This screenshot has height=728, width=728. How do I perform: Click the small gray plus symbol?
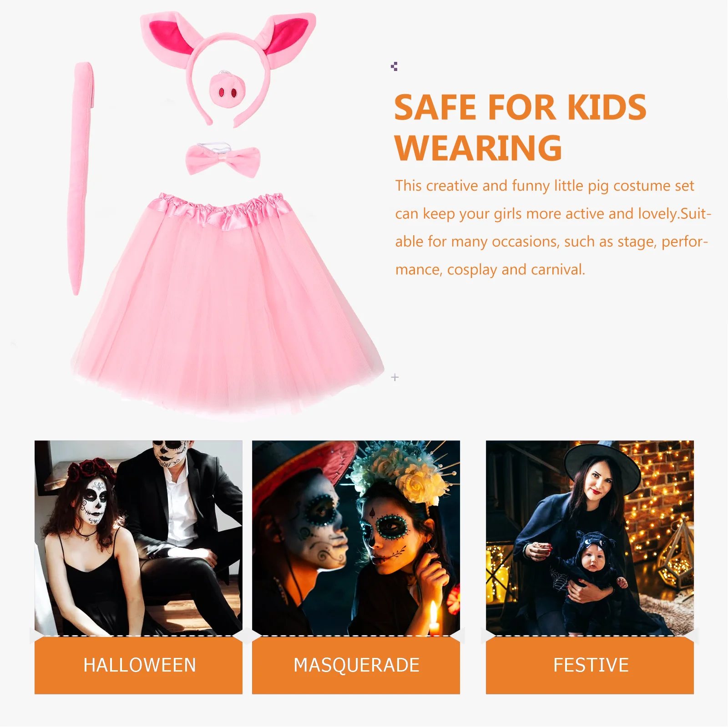395,377
